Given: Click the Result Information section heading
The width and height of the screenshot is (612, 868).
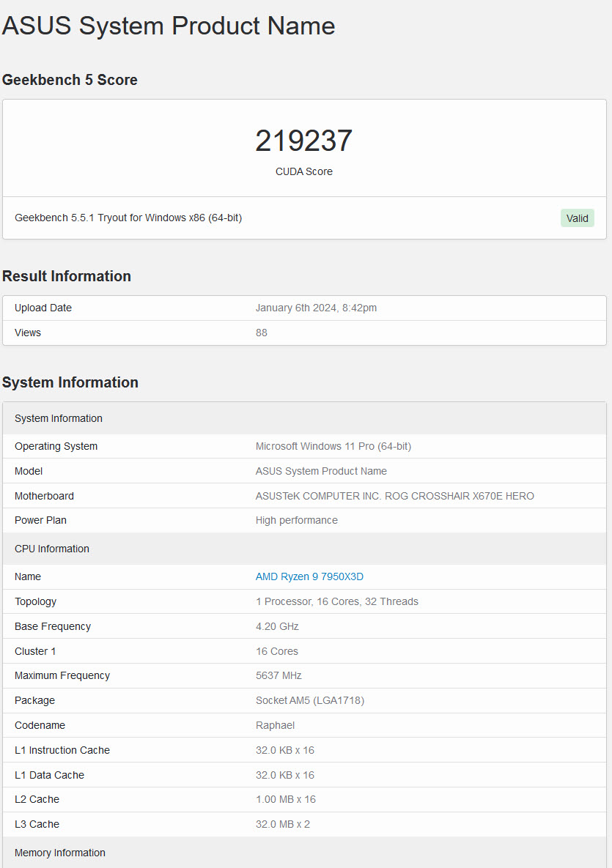Looking at the screenshot, I should 67,276.
